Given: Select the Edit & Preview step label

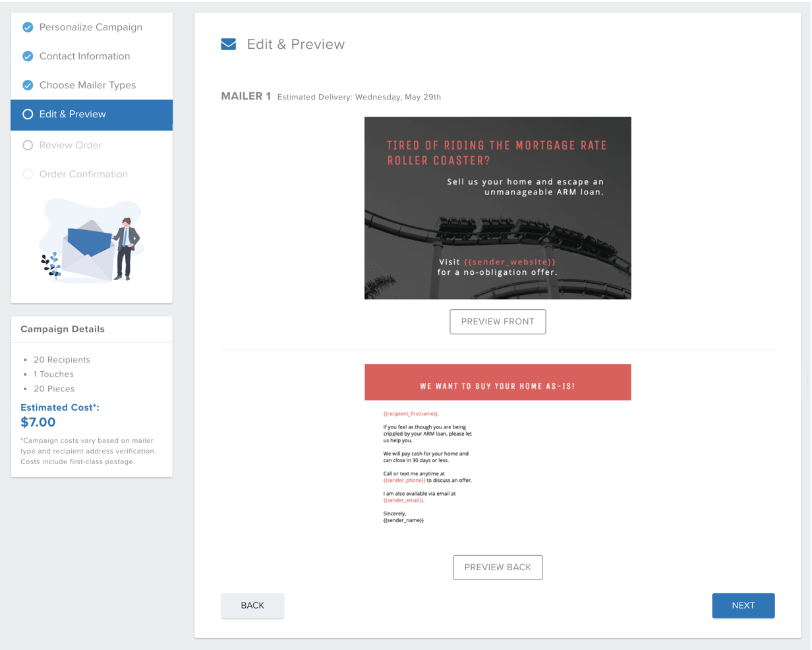Looking at the screenshot, I should (72, 114).
